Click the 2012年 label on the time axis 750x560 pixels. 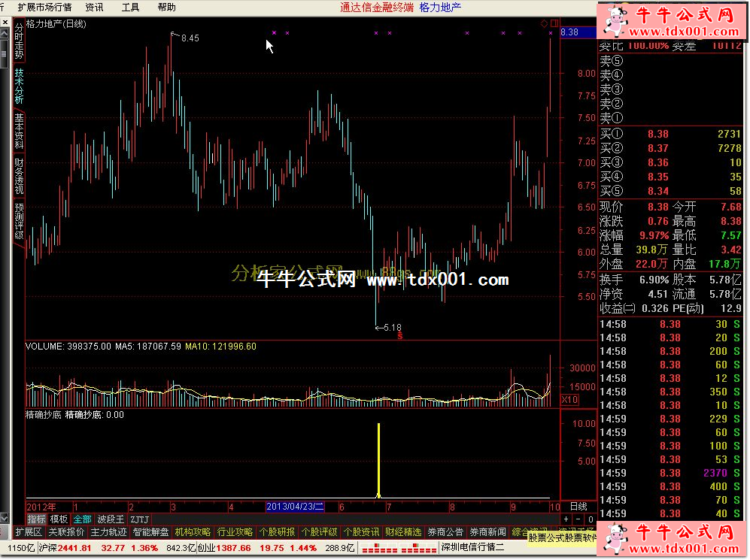click(41, 507)
